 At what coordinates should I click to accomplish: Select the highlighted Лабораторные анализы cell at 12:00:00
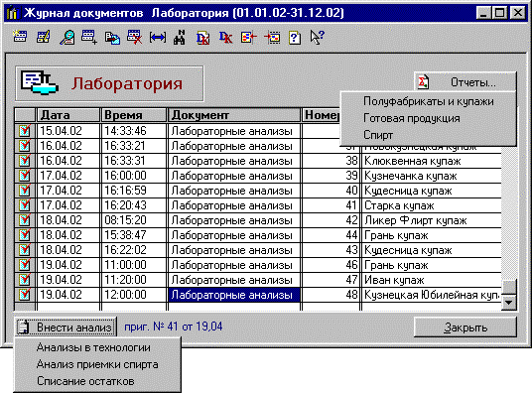(234, 295)
